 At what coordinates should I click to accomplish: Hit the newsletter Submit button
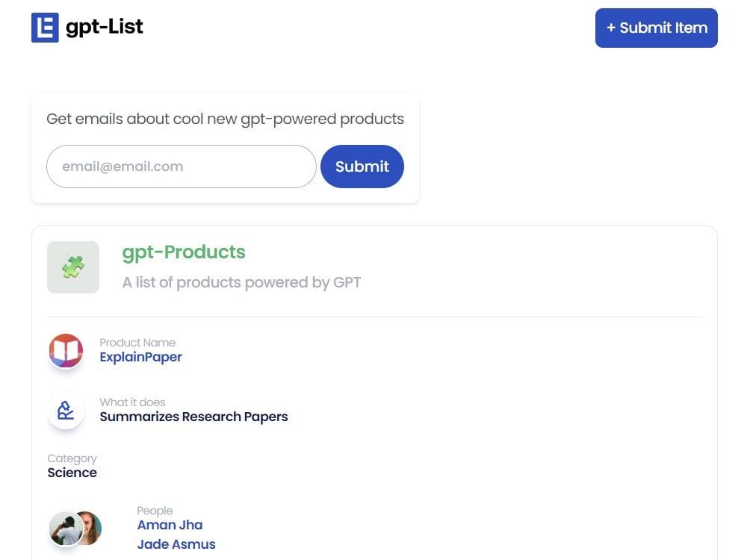point(362,166)
